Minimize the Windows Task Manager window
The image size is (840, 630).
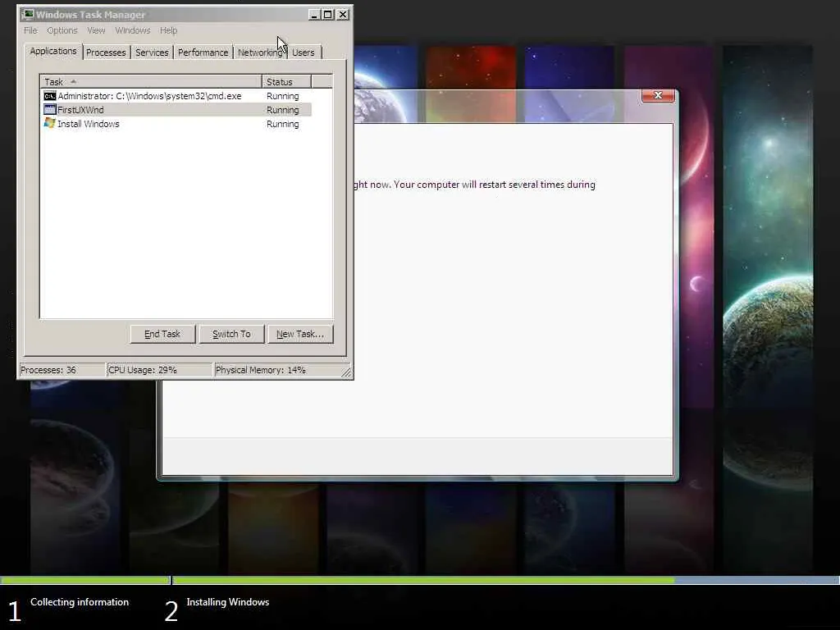pyautogui.click(x=314, y=15)
